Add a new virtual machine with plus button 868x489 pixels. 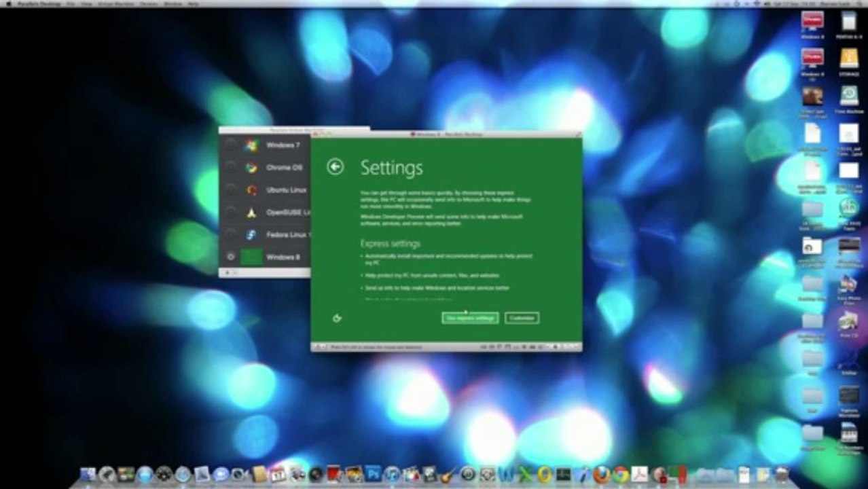227,273
